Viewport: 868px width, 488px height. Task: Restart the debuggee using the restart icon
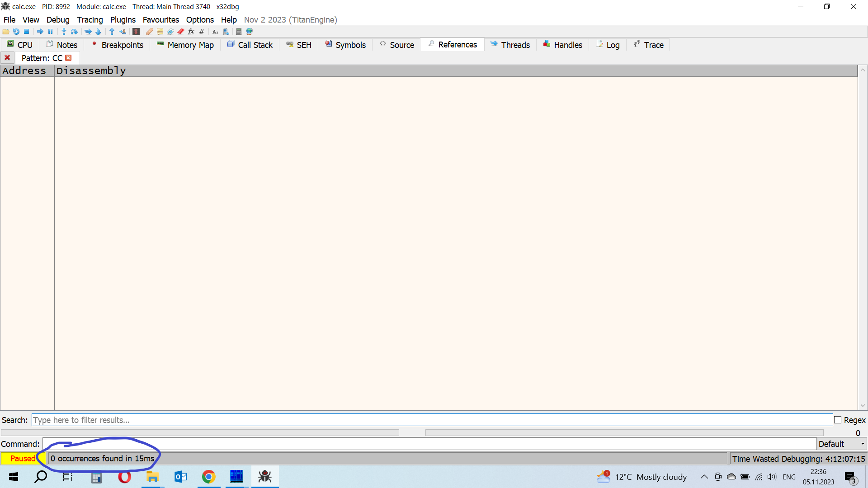pyautogui.click(x=16, y=32)
